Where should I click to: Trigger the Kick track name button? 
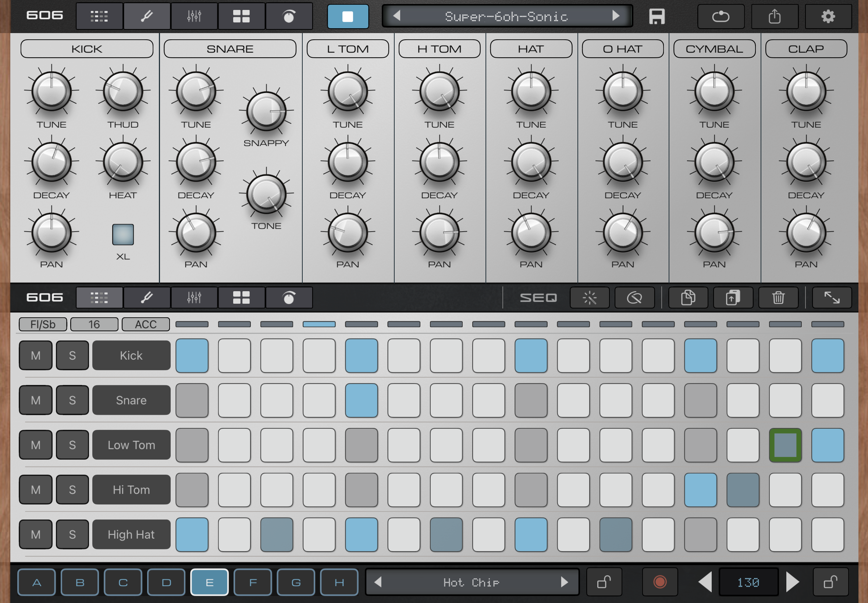[132, 355]
